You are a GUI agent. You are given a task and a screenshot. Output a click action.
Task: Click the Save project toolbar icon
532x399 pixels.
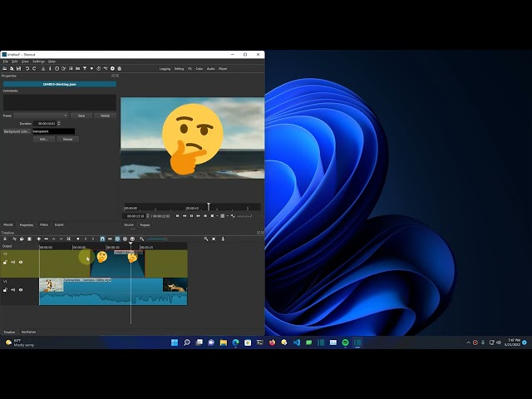pos(18,68)
